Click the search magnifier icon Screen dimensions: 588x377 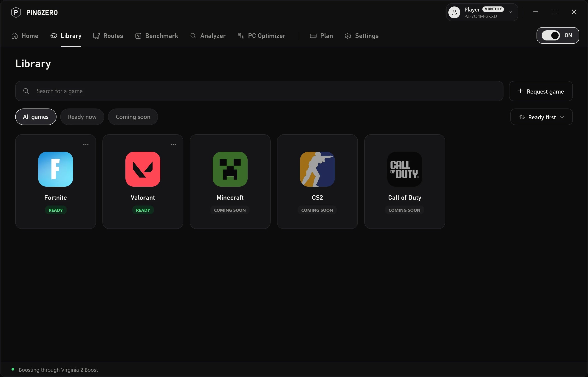coord(26,91)
